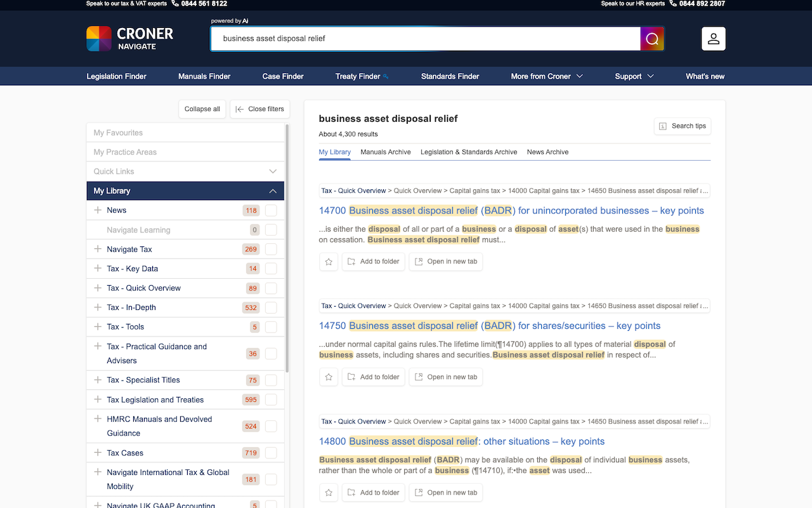Click into the search input field
The image size is (812, 508).
(425, 39)
